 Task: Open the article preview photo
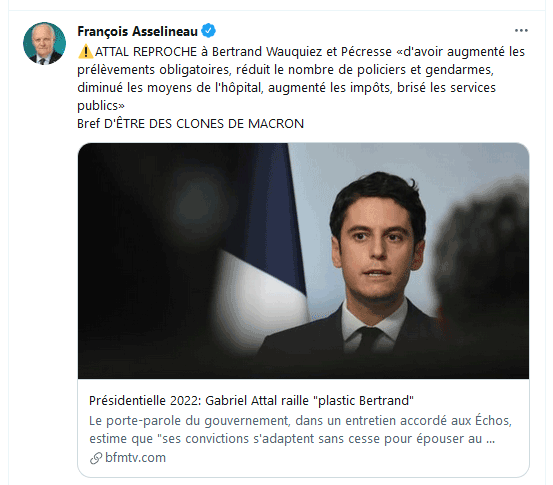303,261
